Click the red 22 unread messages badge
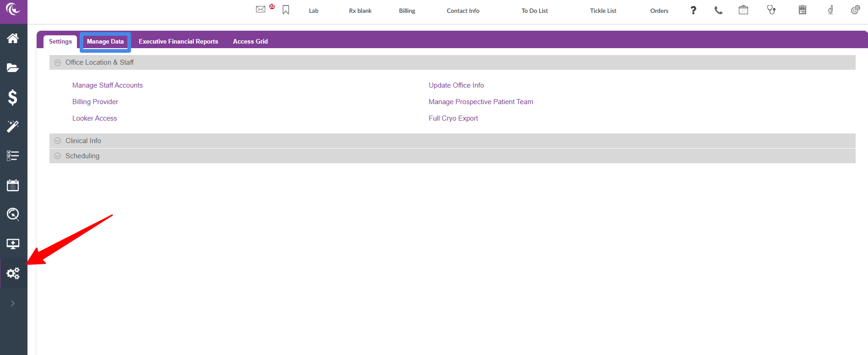The image size is (868, 355). 272,6
